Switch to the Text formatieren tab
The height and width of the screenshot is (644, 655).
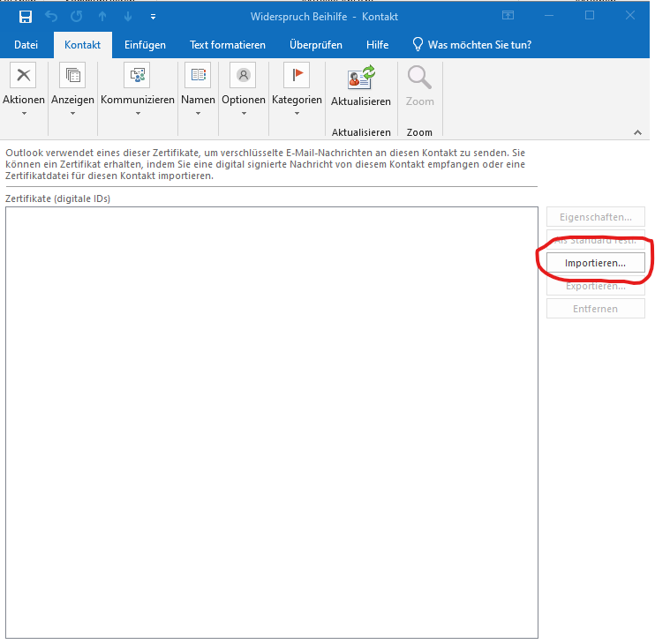227,45
